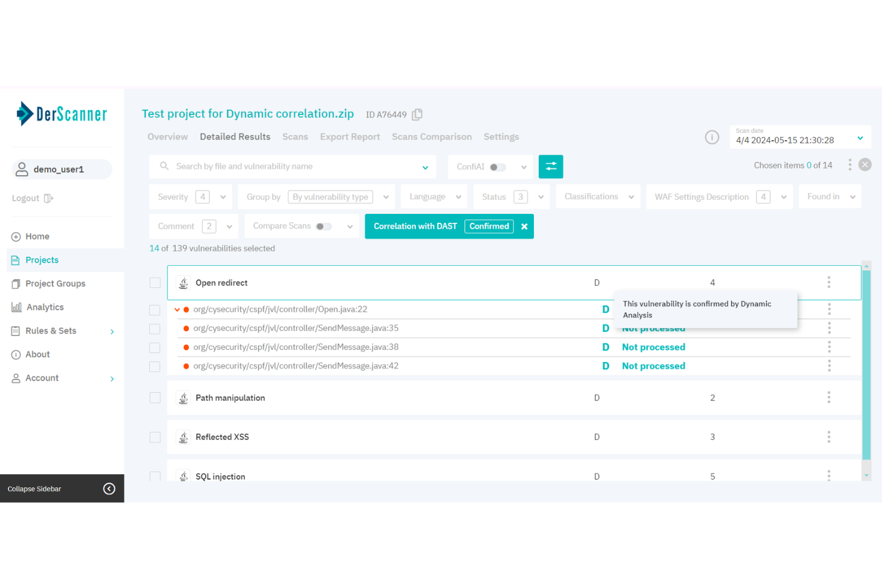882x588 pixels.
Task: Turn on the Compare Scans toggle
Action: (322, 226)
